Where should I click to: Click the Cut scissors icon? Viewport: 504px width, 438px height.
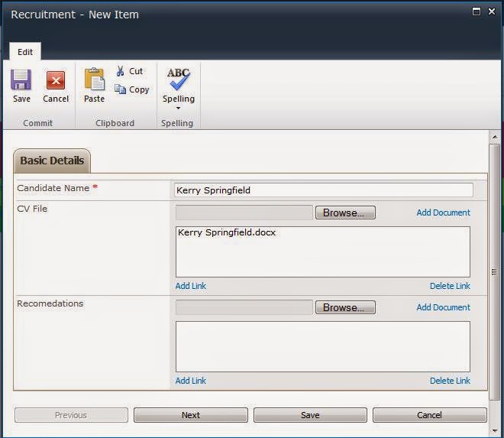click(x=121, y=71)
